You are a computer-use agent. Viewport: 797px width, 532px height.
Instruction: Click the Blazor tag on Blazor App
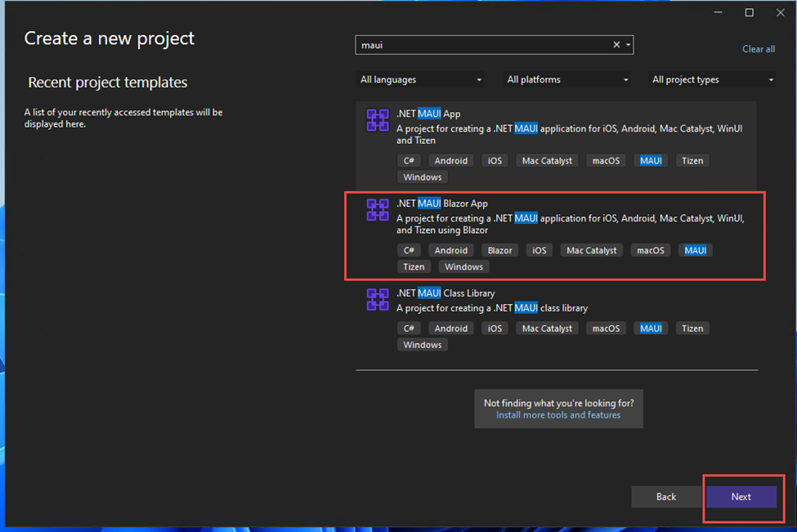pos(500,250)
